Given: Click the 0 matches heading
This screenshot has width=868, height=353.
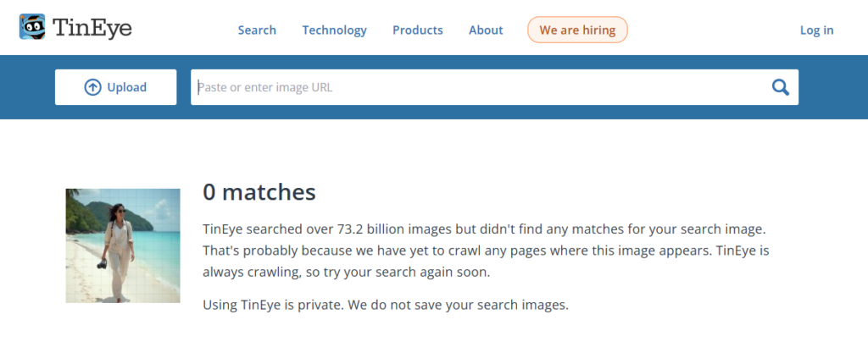Looking at the screenshot, I should [x=259, y=192].
